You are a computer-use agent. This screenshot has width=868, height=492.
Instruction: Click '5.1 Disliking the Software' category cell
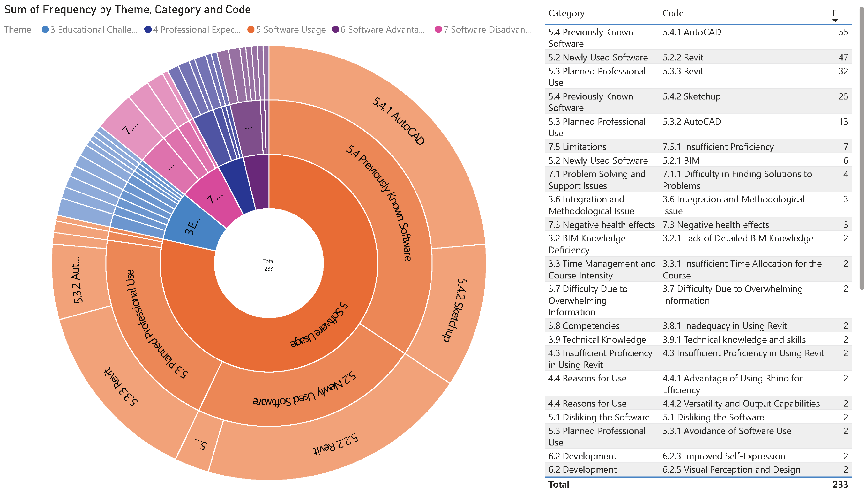(599, 417)
